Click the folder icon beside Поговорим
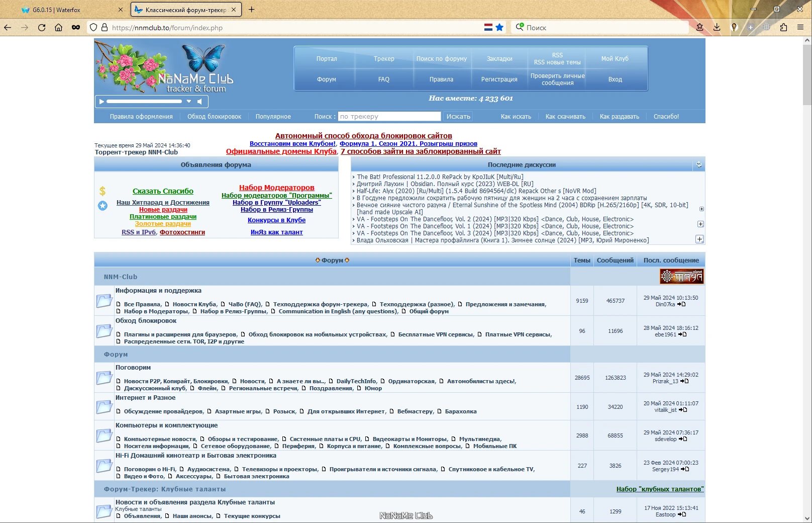Image resolution: width=812 pixels, height=523 pixels. click(x=105, y=378)
